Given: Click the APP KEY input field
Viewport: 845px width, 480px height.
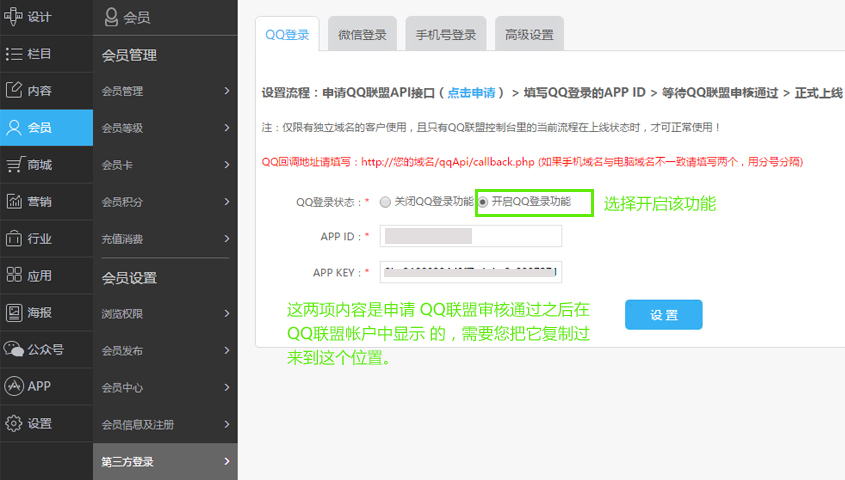Looking at the screenshot, I should click(470, 272).
